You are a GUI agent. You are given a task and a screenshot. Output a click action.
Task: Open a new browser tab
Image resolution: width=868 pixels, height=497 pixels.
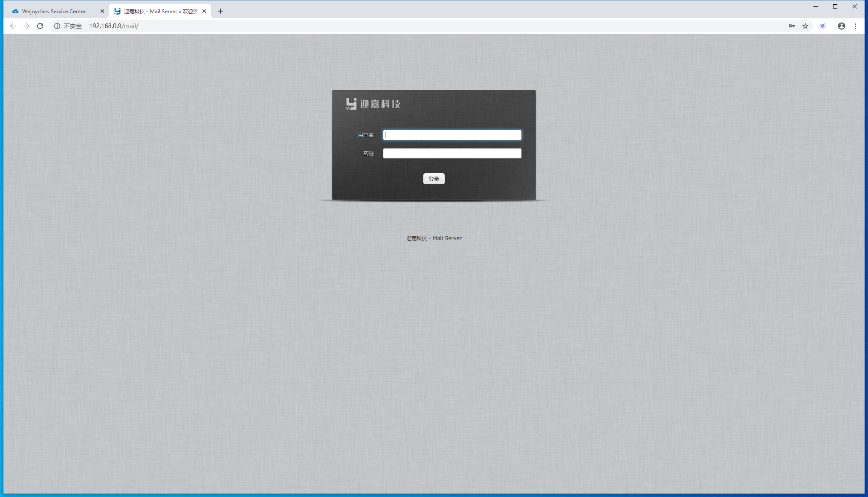tap(220, 12)
